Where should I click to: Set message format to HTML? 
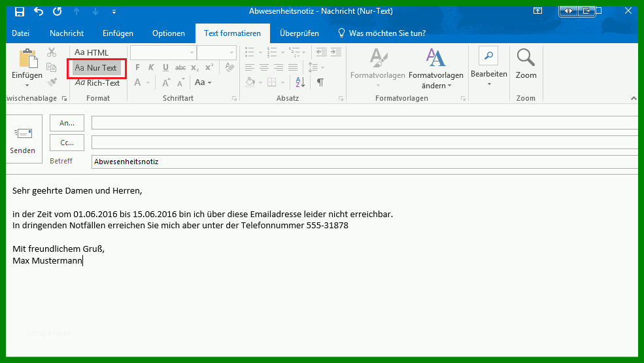[x=92, y=52]
